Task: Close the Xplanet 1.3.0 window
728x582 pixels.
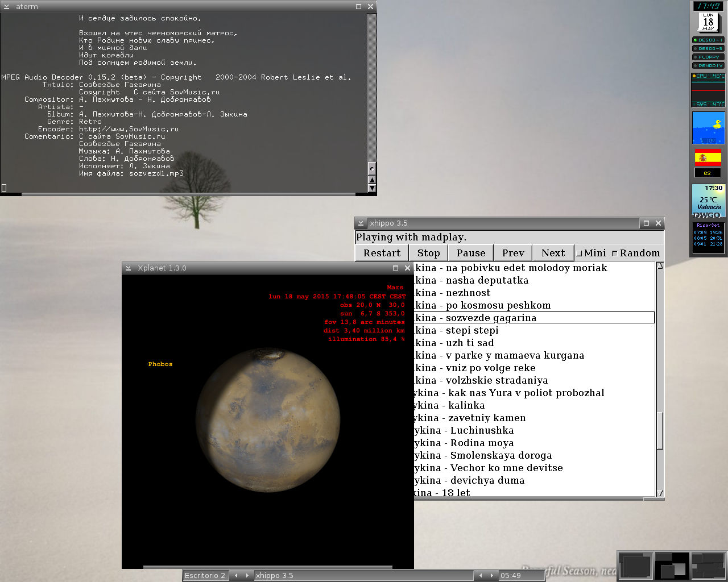Action: tap(407, 268)
